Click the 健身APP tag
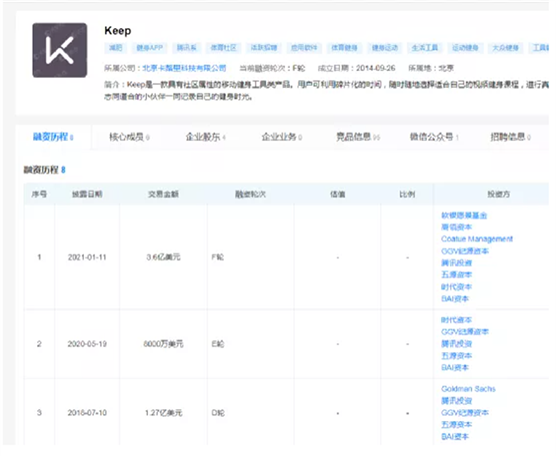Screen dimensions: 556x456 149,48
